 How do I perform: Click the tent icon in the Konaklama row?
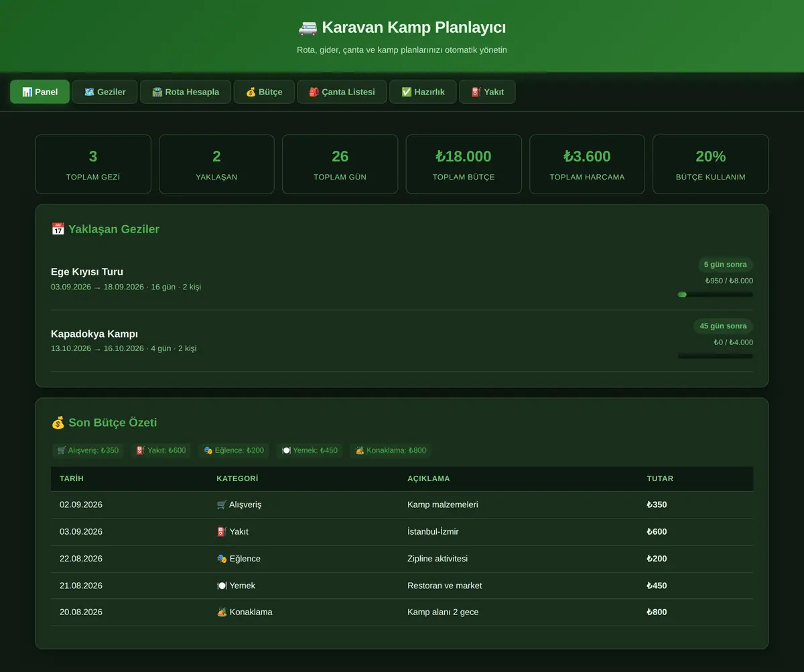222,612
